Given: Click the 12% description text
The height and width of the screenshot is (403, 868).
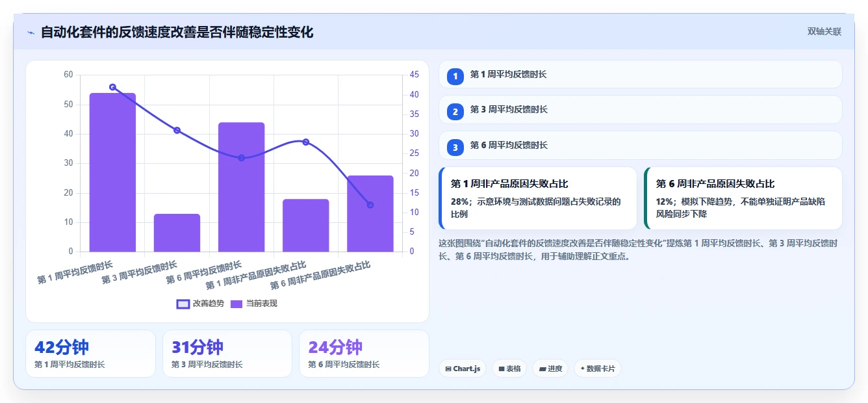Looking at the screenshot, I should coord(741,207).
